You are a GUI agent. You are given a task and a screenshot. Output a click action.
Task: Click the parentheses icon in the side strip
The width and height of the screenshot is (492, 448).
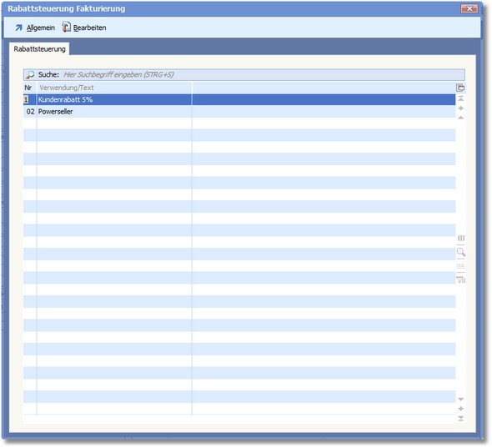tap(460, 238)
